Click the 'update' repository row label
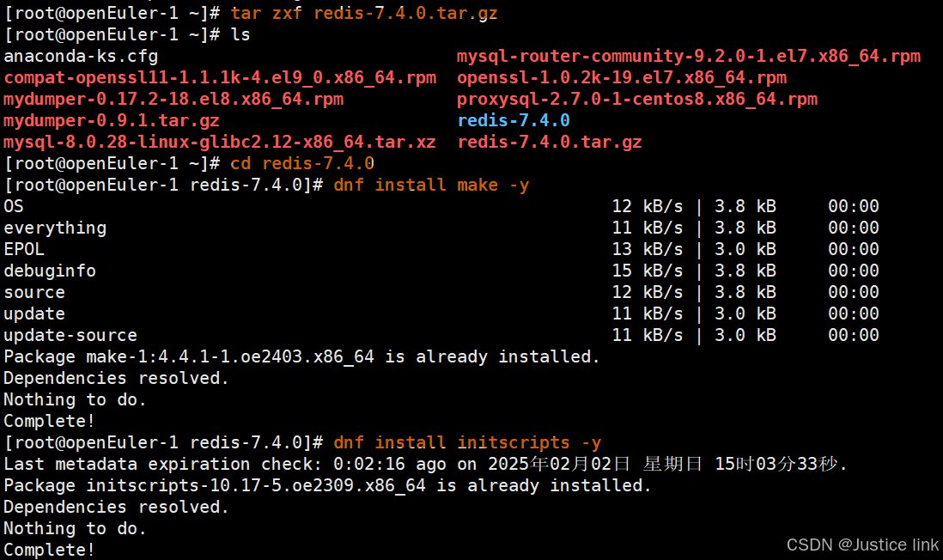Image resolution: width=943 pixels, height=560 pixels. pyautogui.click(x=34, y=314)
